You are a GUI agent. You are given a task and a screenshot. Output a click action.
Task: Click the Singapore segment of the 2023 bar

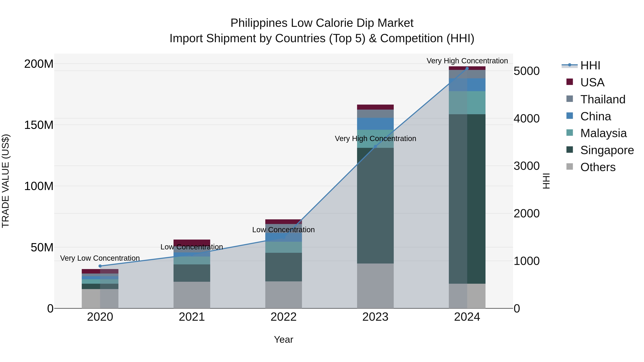tap(375, 206)
